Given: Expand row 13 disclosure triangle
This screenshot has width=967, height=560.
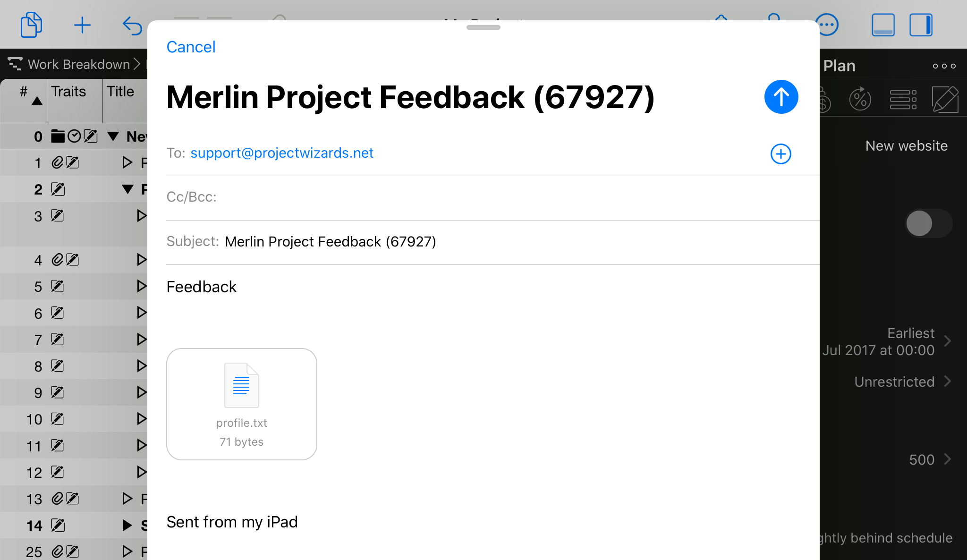Looking at the screenshot, I should 127,498.
